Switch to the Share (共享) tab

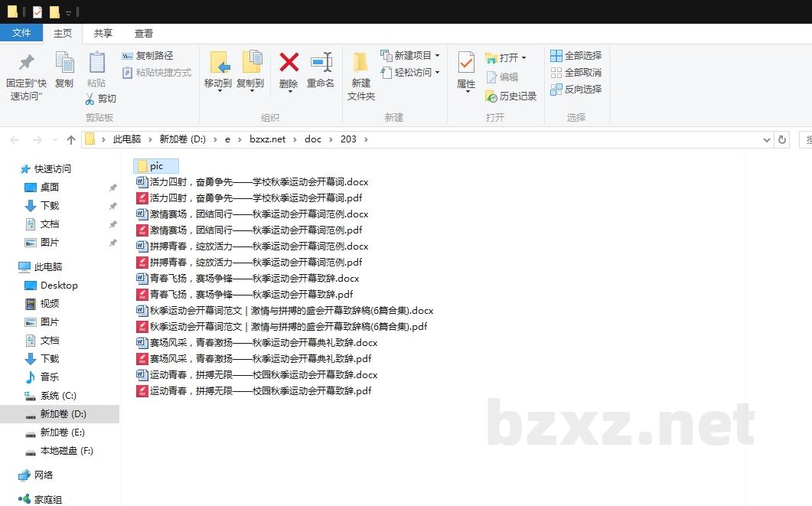point(103,33)
